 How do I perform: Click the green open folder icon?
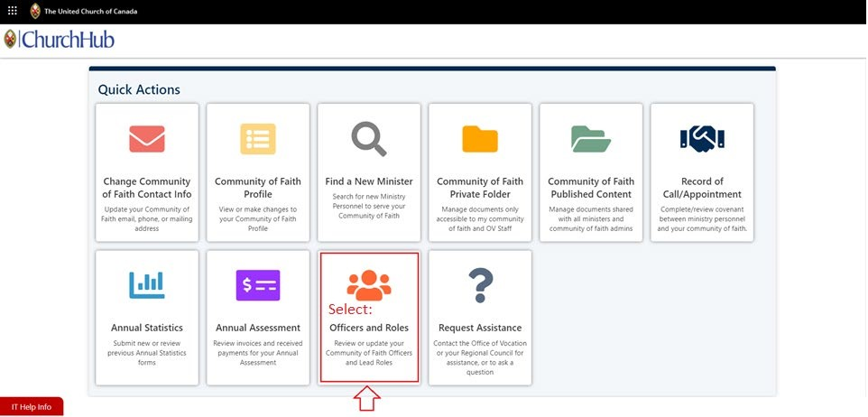pyautogui.click(x=591, y=139)
